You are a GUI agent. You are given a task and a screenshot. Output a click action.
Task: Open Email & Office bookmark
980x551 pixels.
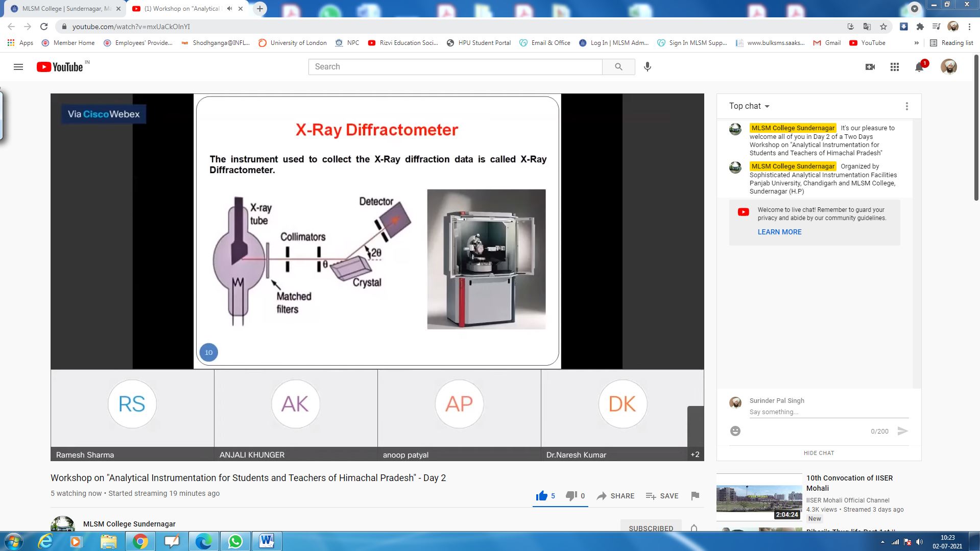[545, 43]
